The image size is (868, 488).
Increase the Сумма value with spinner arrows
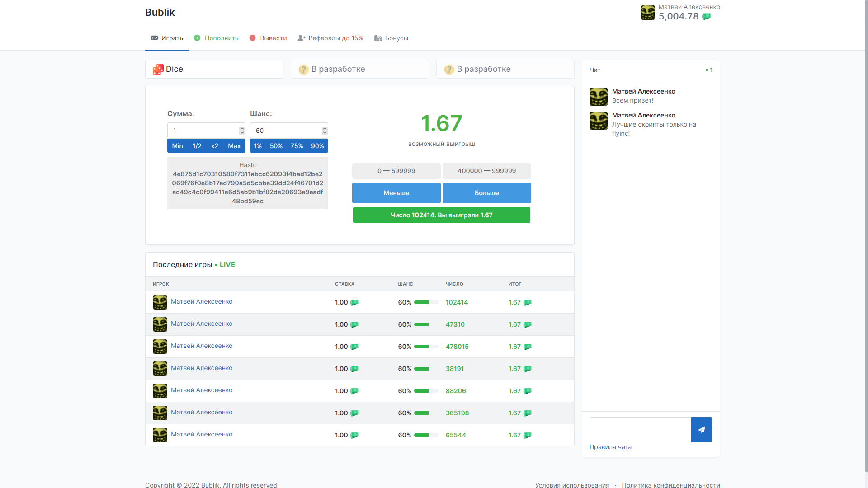(x=242, y=128)
